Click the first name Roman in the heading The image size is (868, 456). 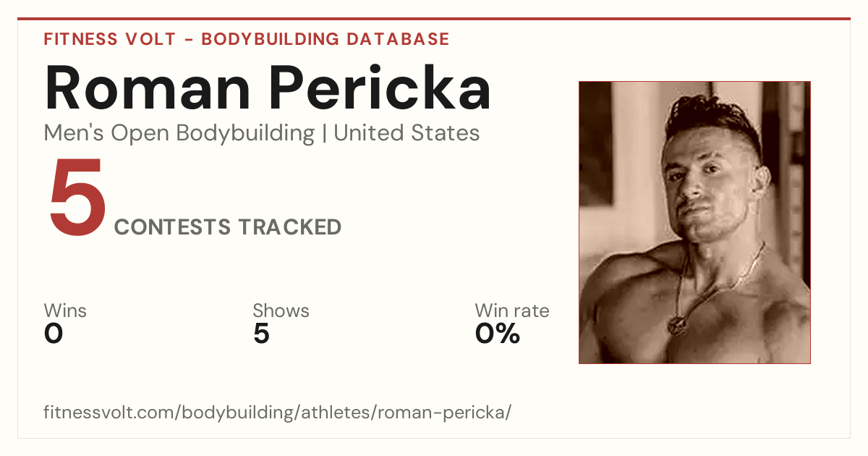click(x=148, y=87)
